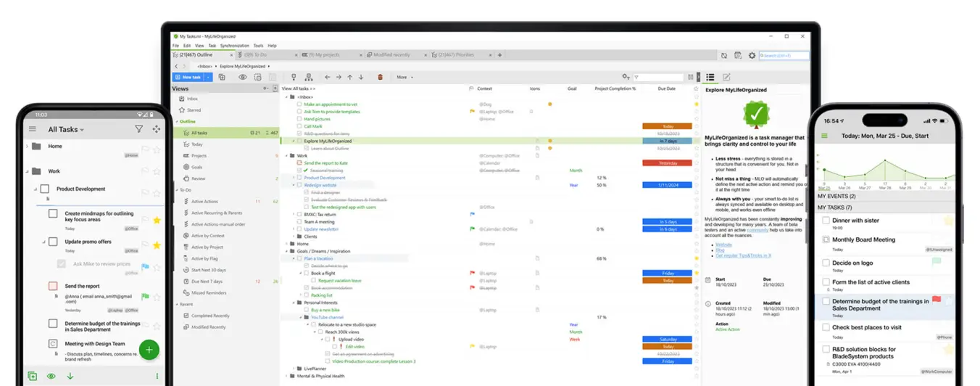Open the community link in notes panel

point(757,230)
